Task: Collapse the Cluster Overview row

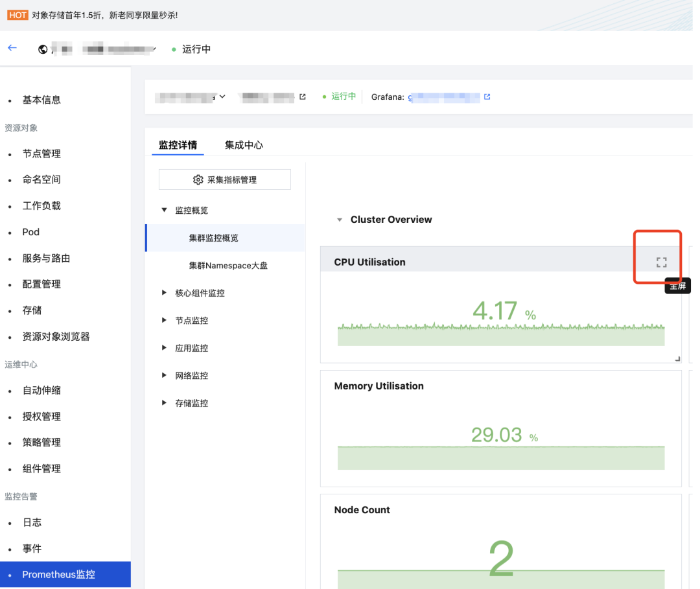Action: [x=340, y=220]
